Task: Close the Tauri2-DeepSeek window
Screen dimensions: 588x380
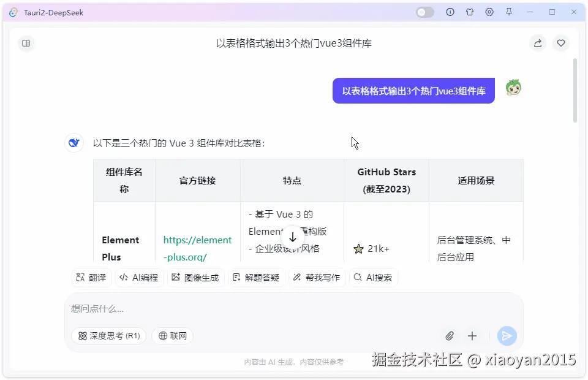Action: 574,12
